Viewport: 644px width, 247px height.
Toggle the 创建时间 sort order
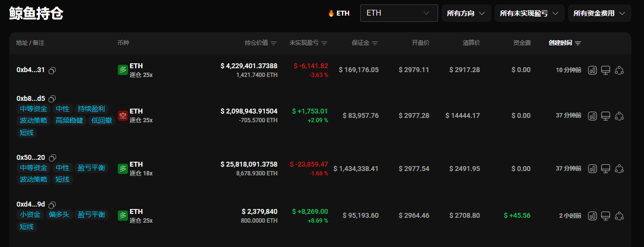pos(578,43)
